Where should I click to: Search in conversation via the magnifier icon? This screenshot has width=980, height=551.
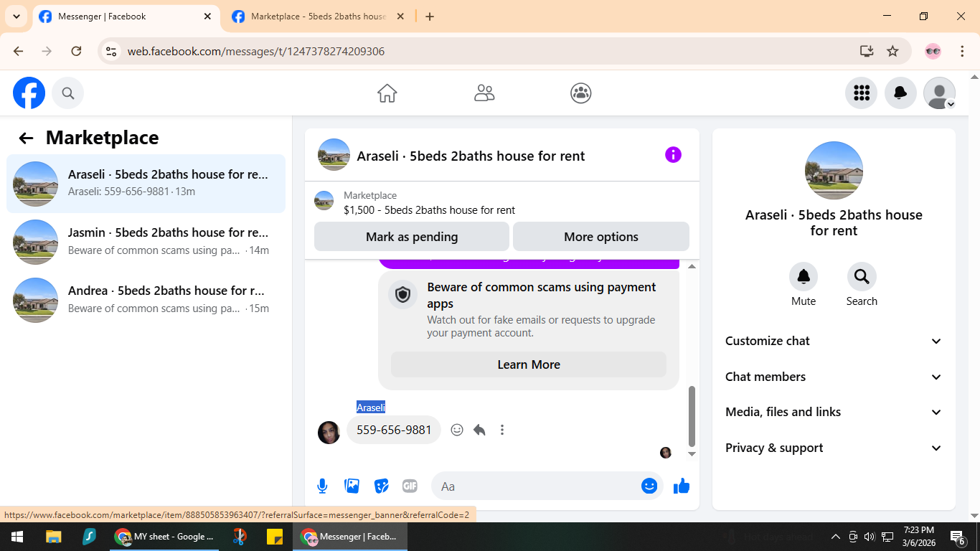pos(862,277)
